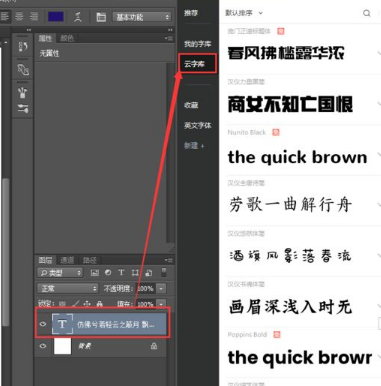
Task: Click the font search magnifier icon
Action: [x=367, y=13]
